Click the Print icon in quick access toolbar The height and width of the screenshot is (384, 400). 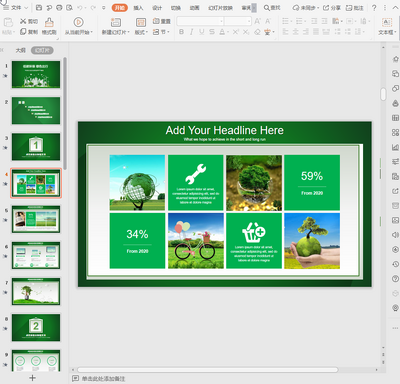pyautogui.click(x=59, y=7)
